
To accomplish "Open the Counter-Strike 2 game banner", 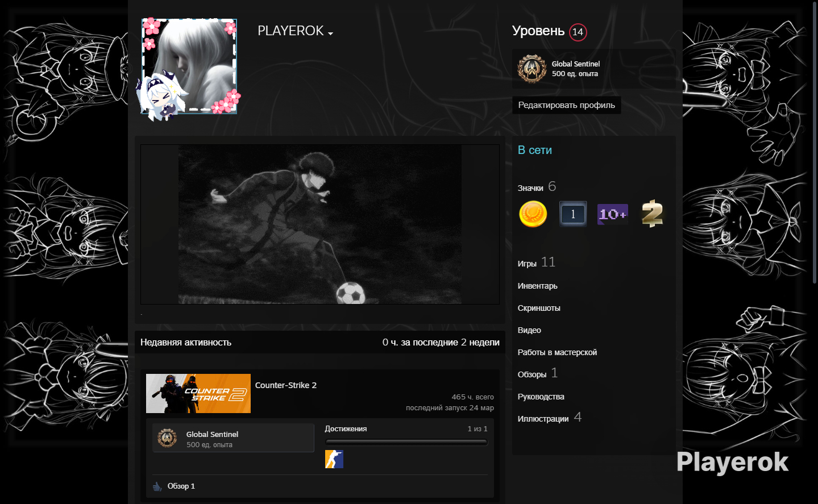I will 198,393.
